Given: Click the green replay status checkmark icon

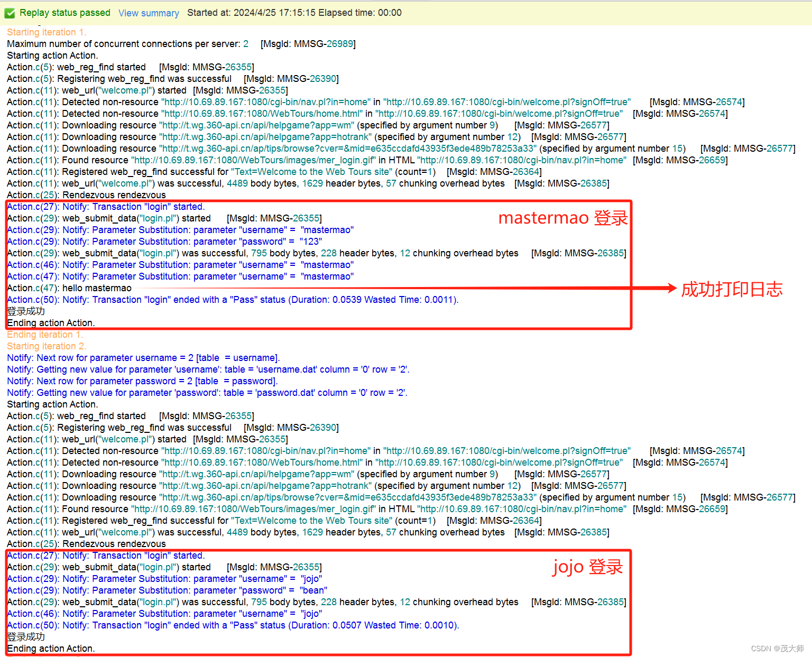Looking at the screenshot, I should (9, 13).
